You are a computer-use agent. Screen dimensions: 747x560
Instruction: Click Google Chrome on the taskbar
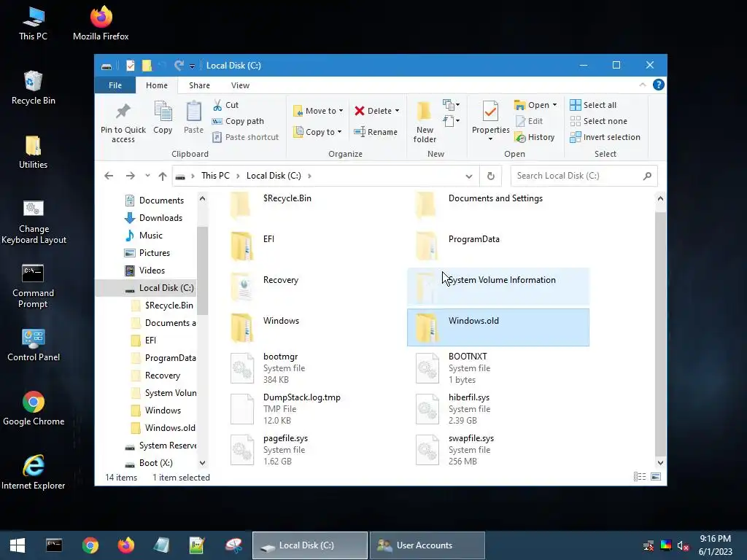[x=90, y=545]
